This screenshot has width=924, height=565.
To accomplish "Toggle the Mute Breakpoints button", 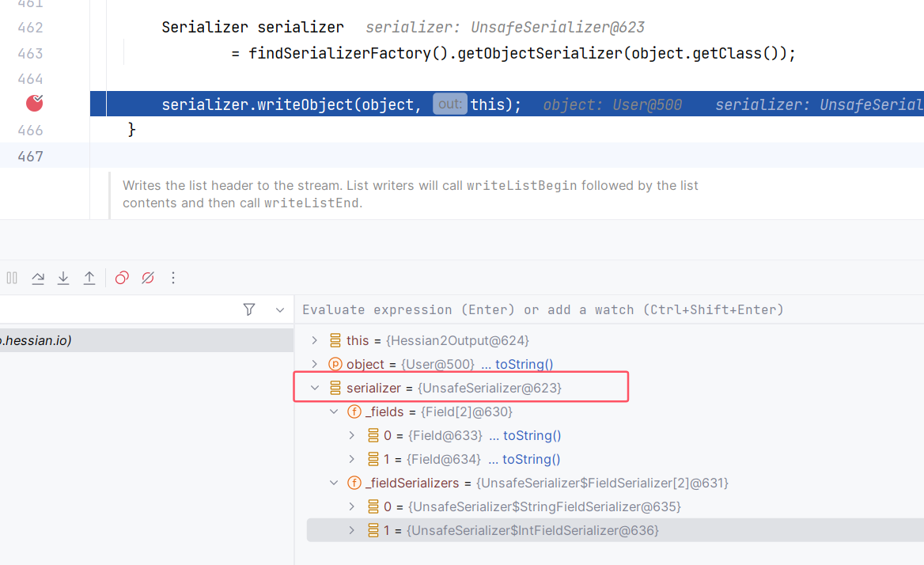I will 147,278.
